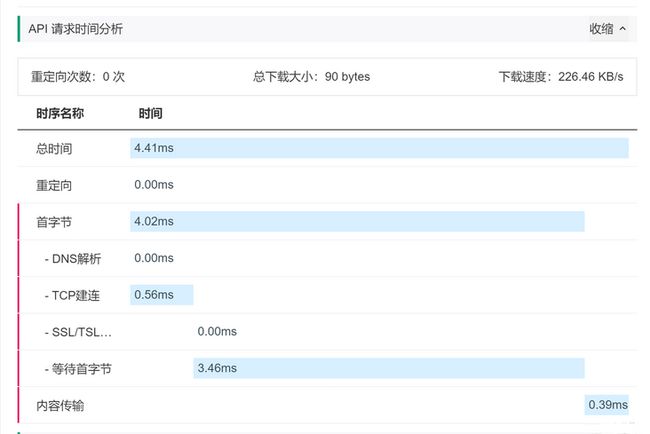Click the 总时间 row label

[x=54, y=148]
